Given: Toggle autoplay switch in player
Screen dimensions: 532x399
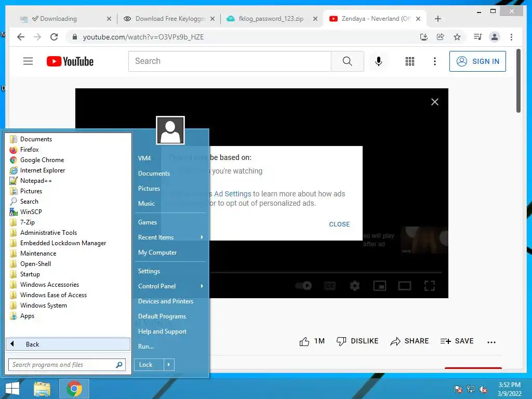Looking at the screenshot, I should (x=303, y=286).
